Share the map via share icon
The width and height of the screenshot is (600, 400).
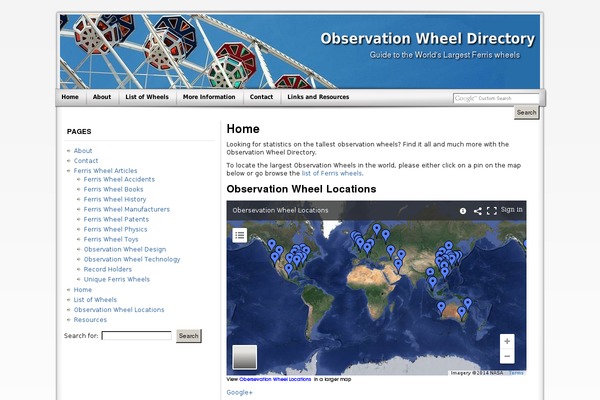click(x=478, y=211)
